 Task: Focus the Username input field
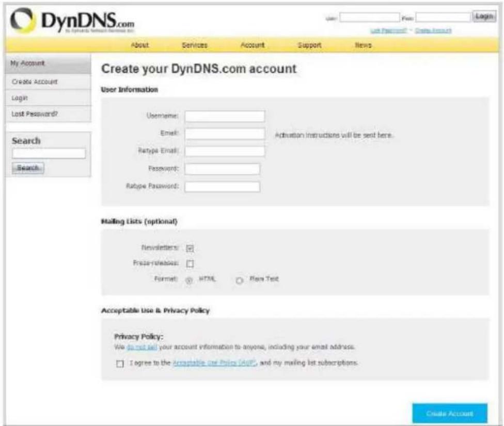point(225,116)
